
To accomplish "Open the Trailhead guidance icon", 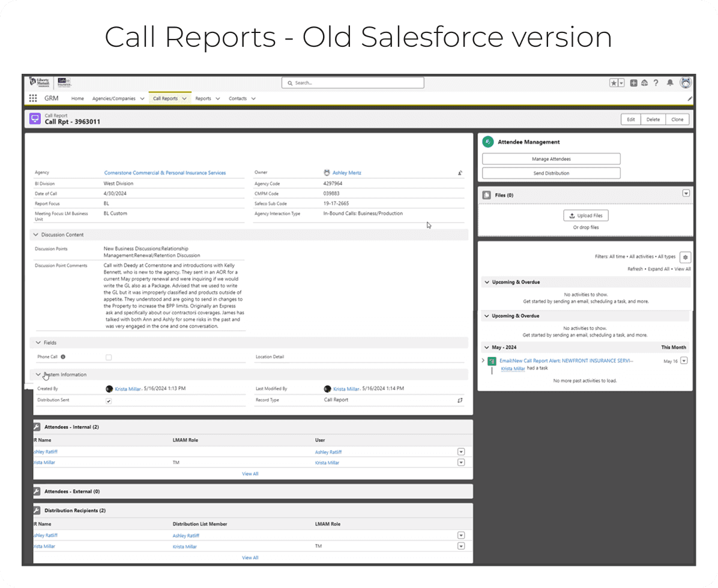I will (x=645, y=83).
